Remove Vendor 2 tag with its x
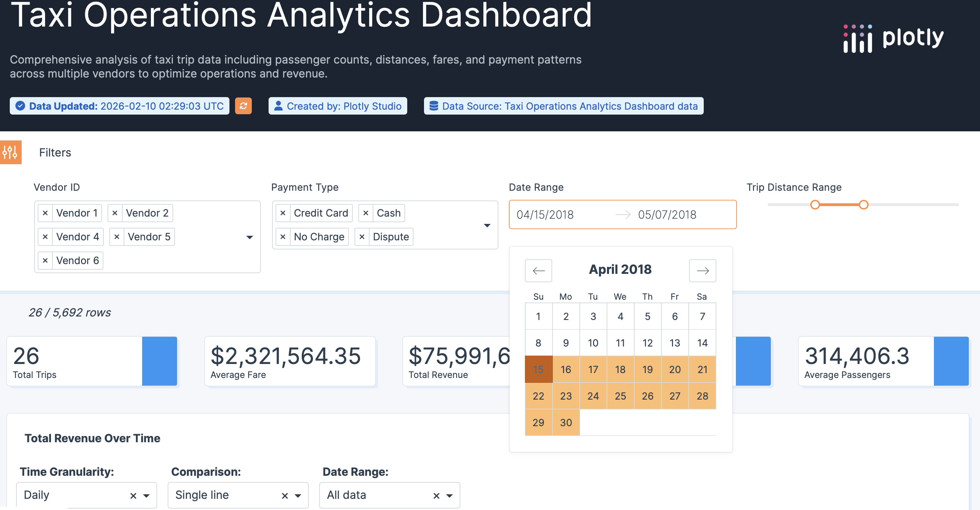Screen dimensions: 980x510 pos(115,213)
